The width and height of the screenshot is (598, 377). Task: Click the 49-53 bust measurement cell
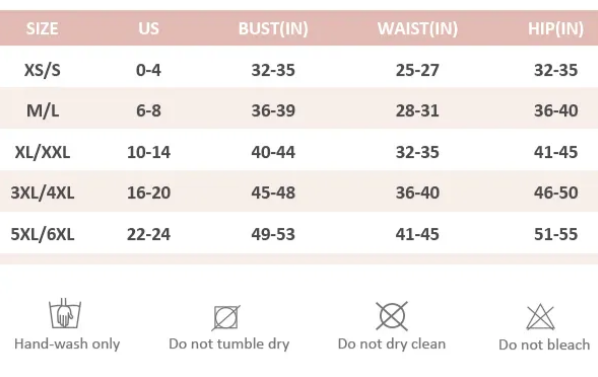coord(273,234)
